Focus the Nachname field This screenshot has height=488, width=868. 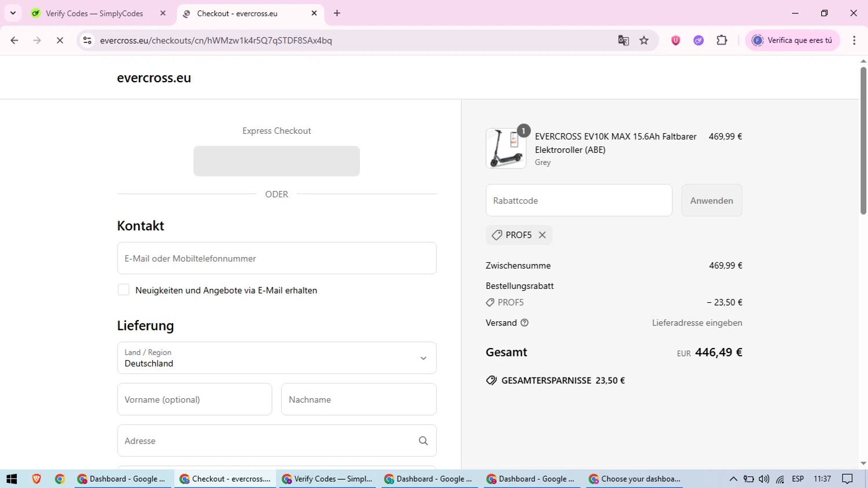tap(359, 399)
